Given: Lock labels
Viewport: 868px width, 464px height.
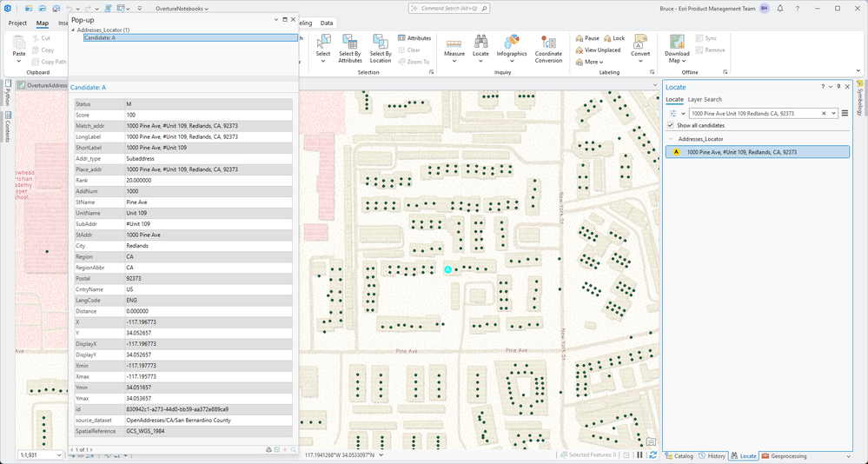Looking at the screenshot, I should coord(614,38).
